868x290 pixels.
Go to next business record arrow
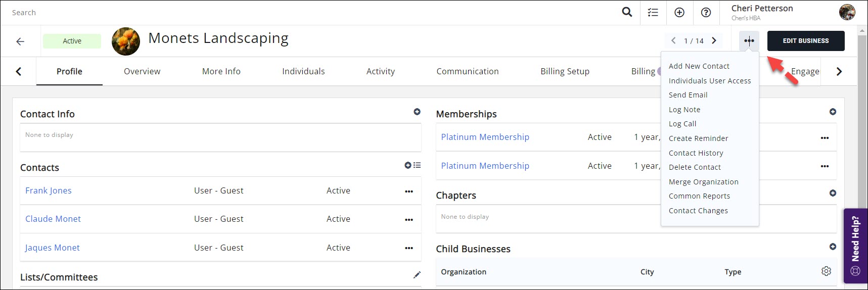click(714, 41)
